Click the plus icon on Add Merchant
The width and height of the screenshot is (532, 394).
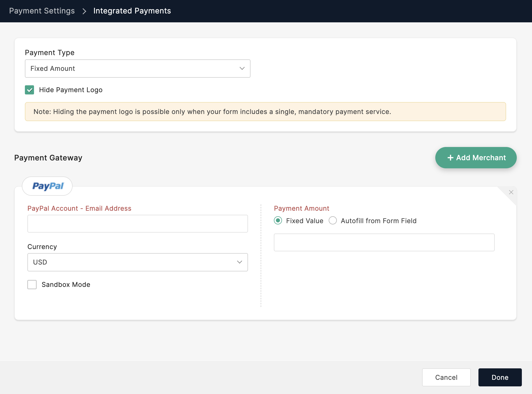point(450,158)
